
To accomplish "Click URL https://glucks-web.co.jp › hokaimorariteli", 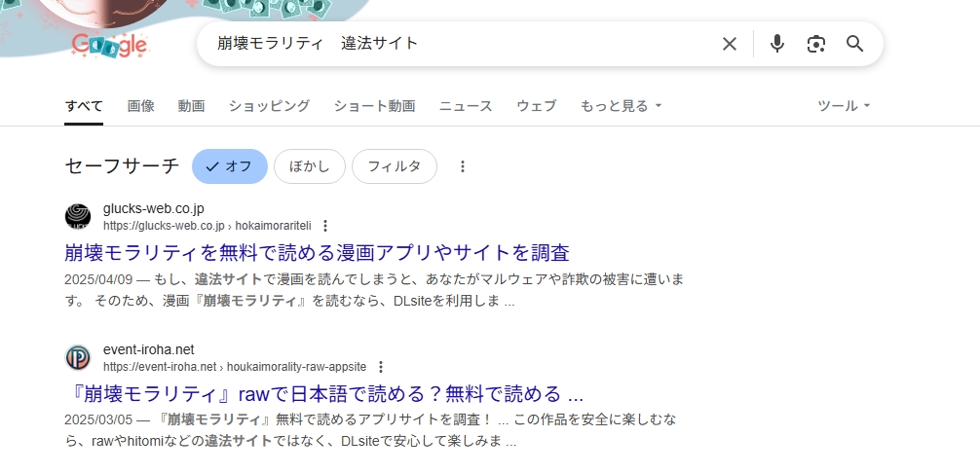I will (207, 226).
